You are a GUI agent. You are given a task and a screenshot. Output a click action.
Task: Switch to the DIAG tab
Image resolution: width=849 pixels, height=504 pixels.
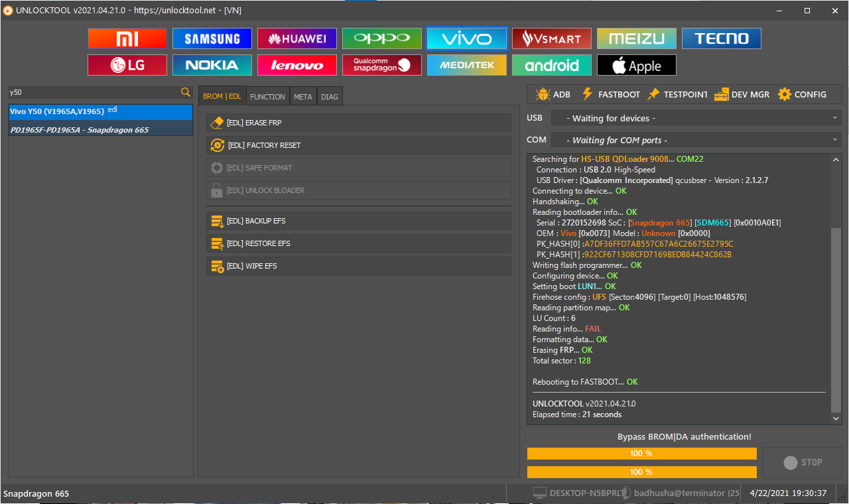pyautogui.click(x=330, y=96)
